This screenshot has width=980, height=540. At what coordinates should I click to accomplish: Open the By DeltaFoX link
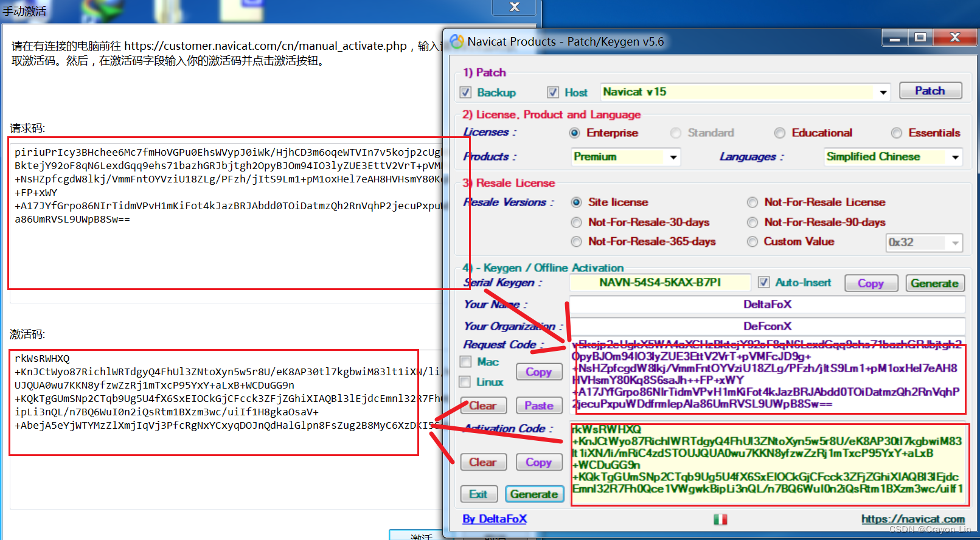[495, 519]
